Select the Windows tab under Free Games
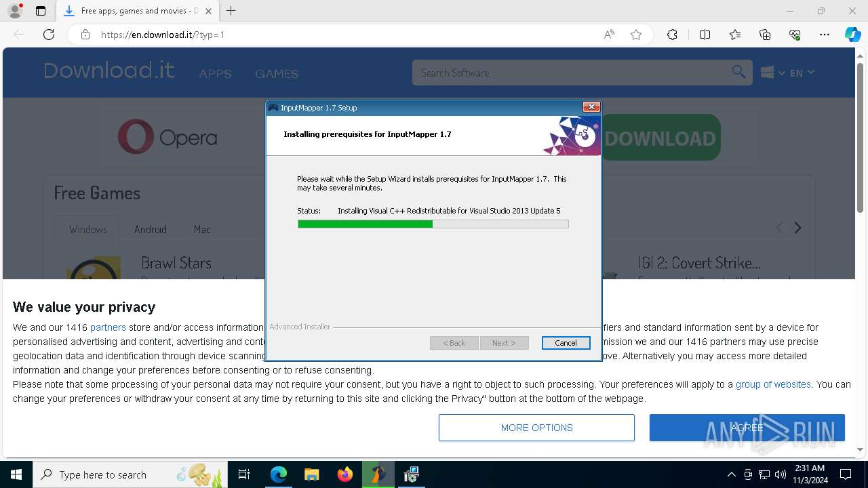The height and width of the screenshot is (488, 868). coord(88,229)
